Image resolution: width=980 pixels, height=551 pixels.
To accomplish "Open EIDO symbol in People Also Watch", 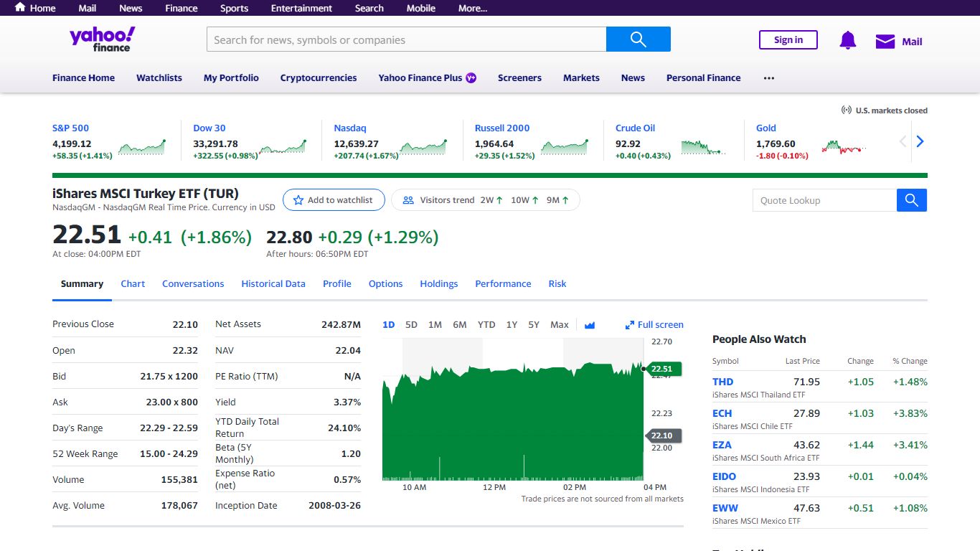I will (725, 476).
